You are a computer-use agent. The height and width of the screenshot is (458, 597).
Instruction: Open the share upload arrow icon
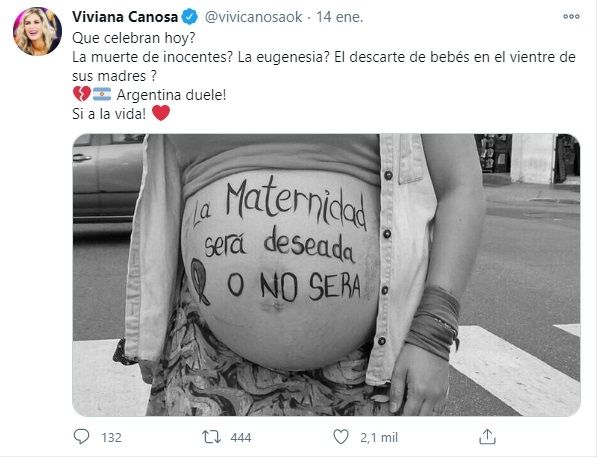487,437
